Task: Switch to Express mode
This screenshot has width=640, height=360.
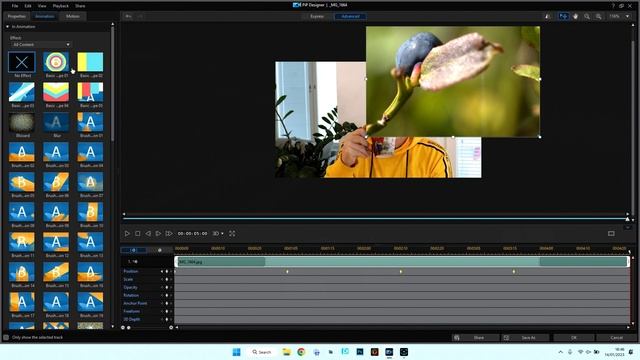Action: (317, 16)
